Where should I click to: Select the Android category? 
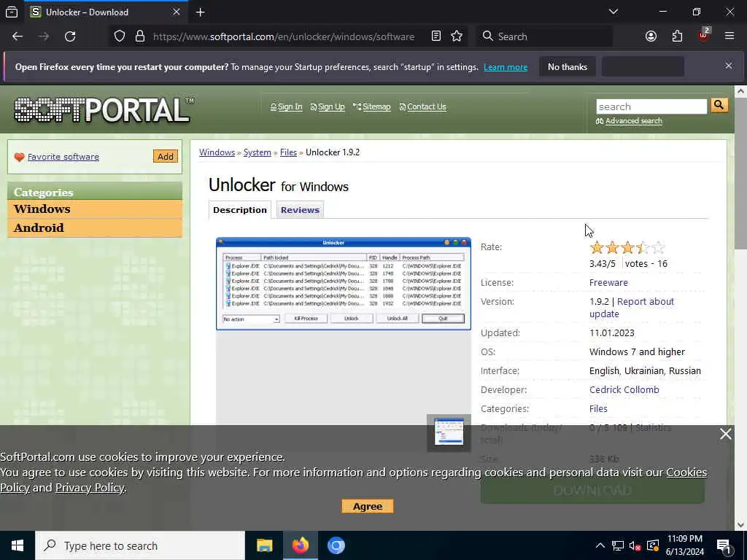click(x=95, y=228)
